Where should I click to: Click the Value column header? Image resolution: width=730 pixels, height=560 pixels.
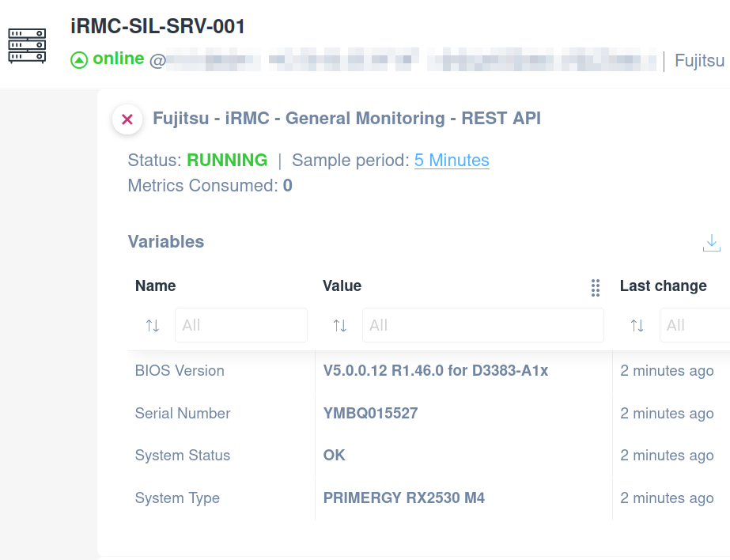[x=342, y=286]
